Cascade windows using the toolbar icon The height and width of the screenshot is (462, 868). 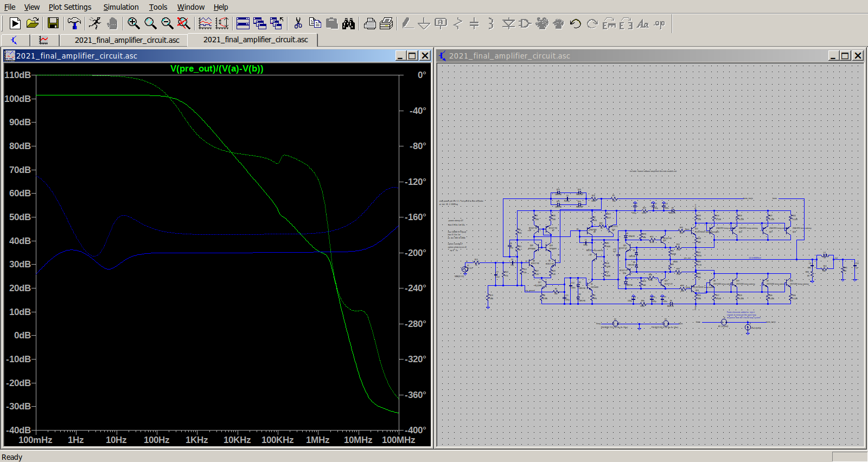tap(260, 23)
